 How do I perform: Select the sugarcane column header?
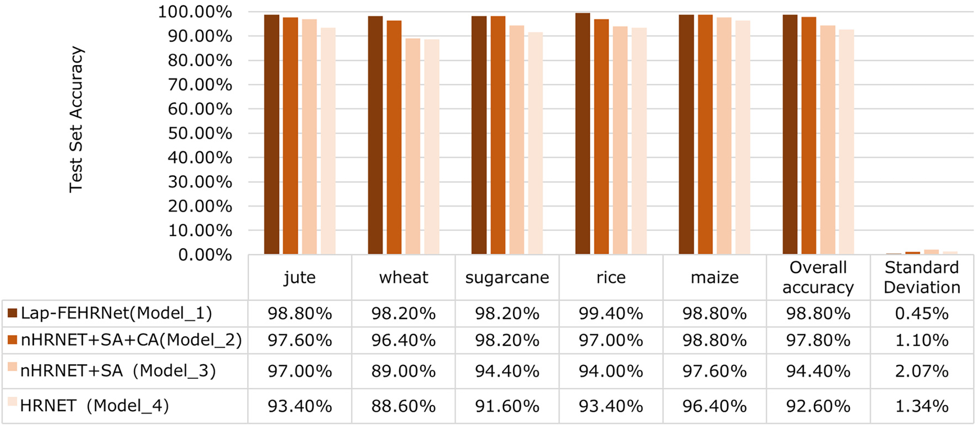coord(507,277)
